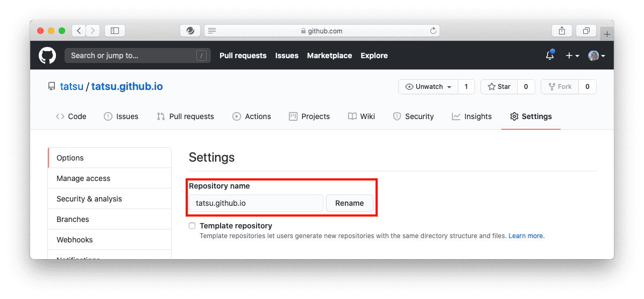Image resolution: width=644 pixels, height=299 pixels.
Task: Add a new Safari tab
Action: pos(607,34)
